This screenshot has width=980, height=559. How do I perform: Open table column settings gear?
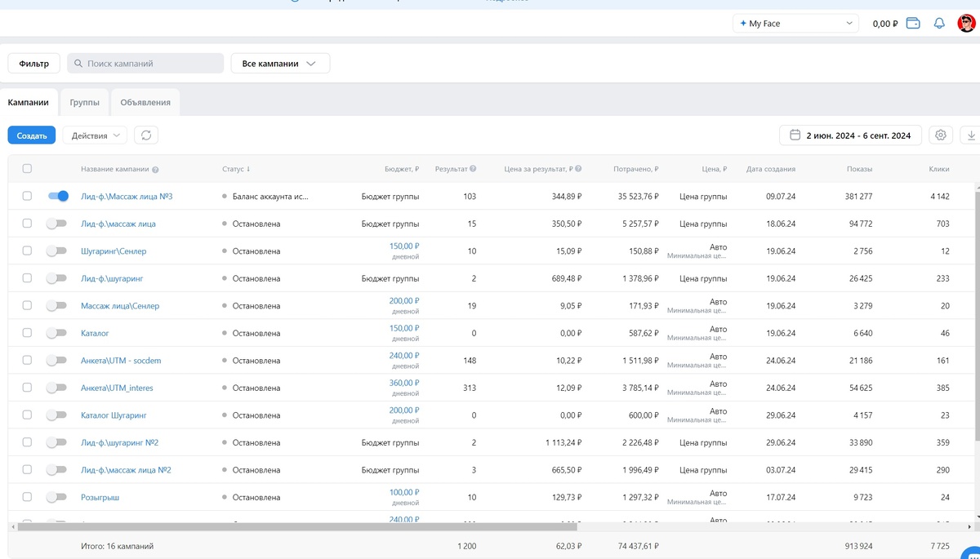(x=941, y=135)
